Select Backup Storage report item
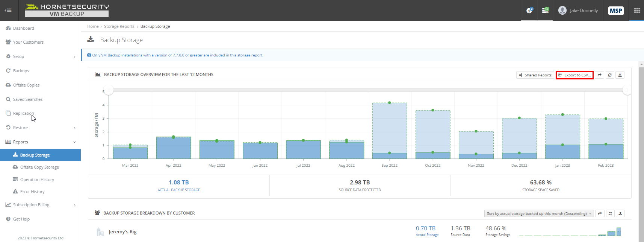The image size is (644, 242). click(40, 155)
